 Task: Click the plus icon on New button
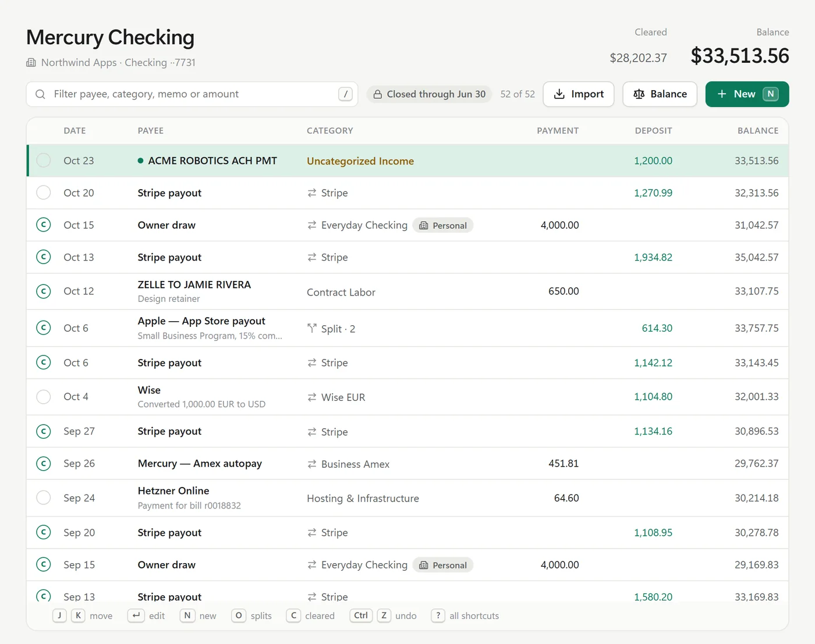[x=722, y=94]
